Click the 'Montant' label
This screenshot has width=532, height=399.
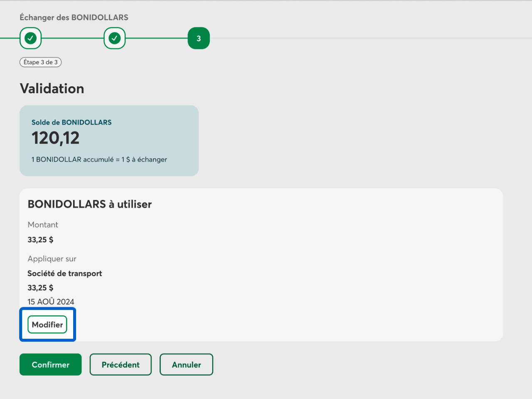click(x=43, y=225)
